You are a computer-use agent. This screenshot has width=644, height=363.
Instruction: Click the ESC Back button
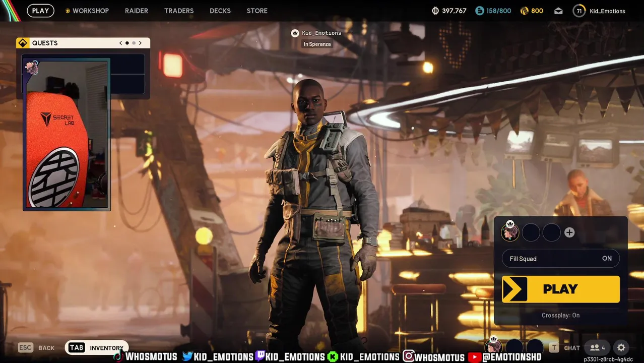pos(36,348)
